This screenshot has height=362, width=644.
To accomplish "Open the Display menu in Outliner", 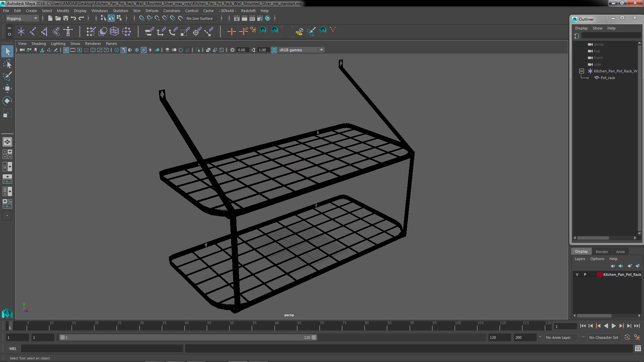I will 581,28.
